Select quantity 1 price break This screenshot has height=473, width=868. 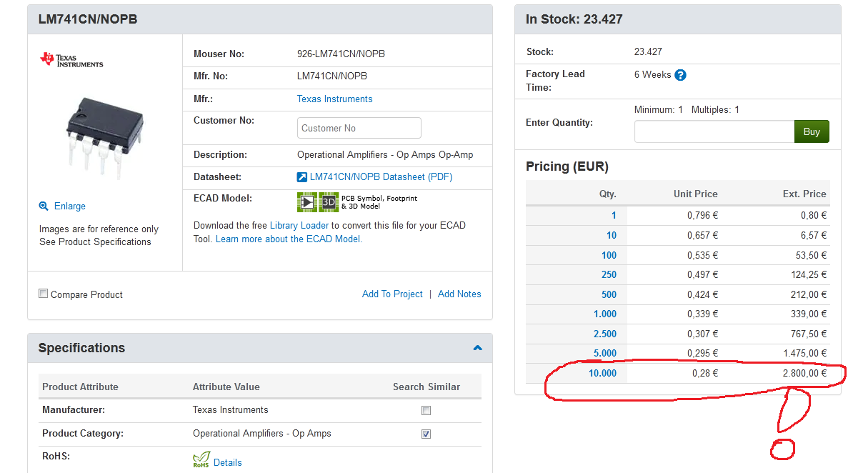(614, 215)
